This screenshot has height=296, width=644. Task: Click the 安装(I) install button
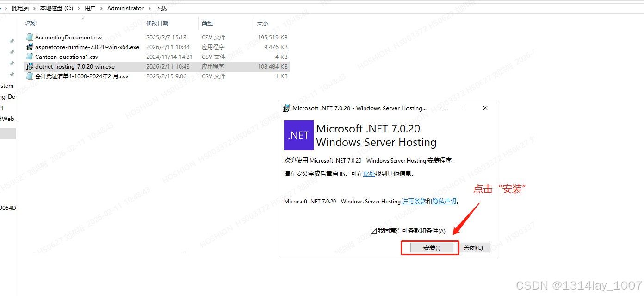click(432, 248)
